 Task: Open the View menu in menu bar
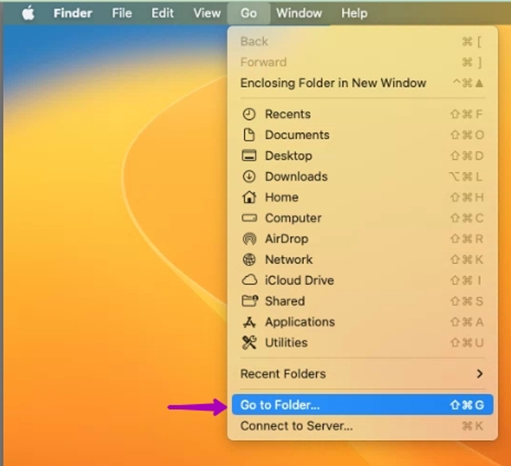[x=207, y=13]
